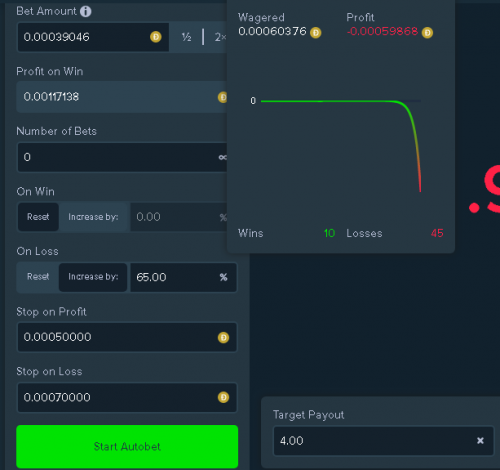Click the Target Payout field showing 4.00
The image size is (500, 470).
tap(383, 441)
